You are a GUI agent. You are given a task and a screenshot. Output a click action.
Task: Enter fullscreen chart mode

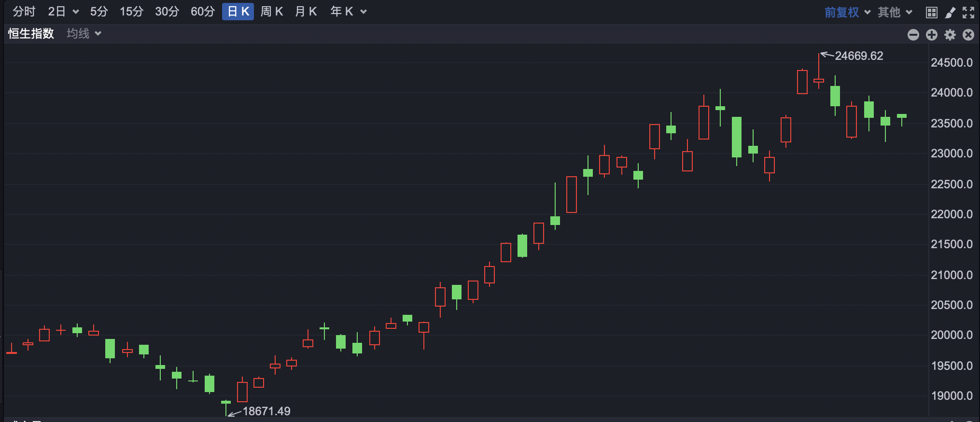click(968, 13)
